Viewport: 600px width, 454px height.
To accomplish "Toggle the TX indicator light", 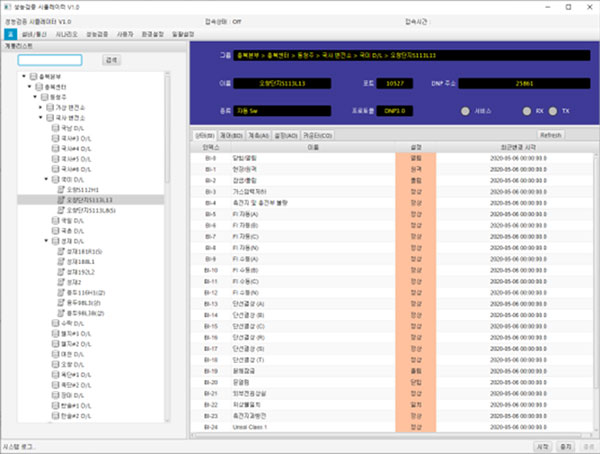I will pos(552,110).
